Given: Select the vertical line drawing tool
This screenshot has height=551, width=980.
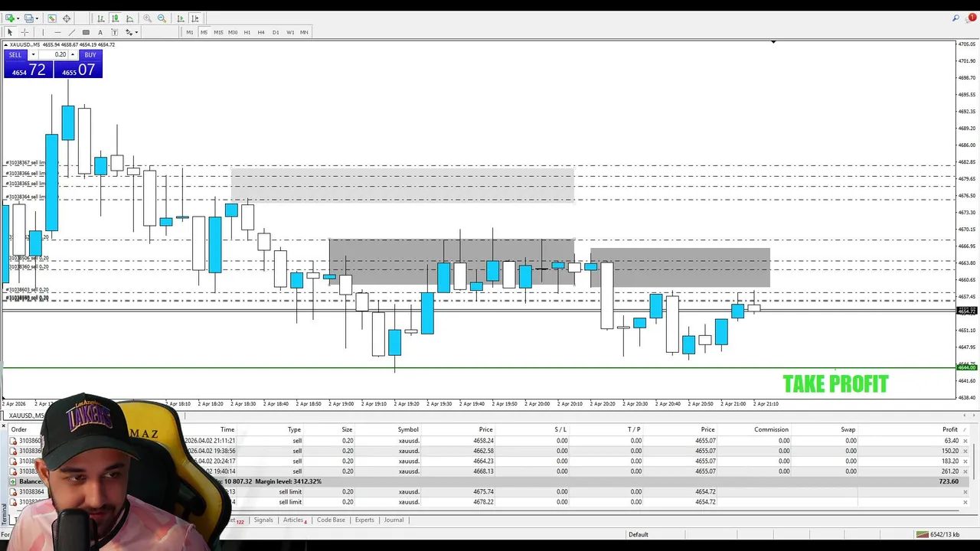Looking at the screenshot, I should (43, 32).
